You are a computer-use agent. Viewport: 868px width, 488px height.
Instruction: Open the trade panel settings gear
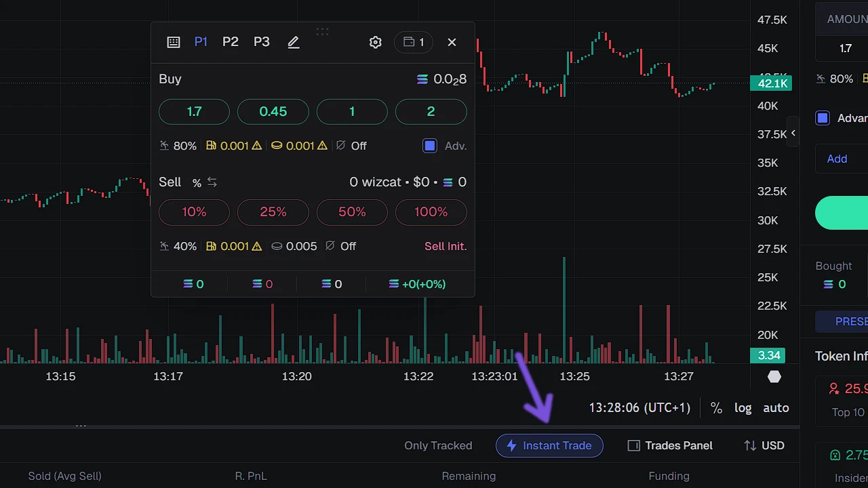pos(375,42)
